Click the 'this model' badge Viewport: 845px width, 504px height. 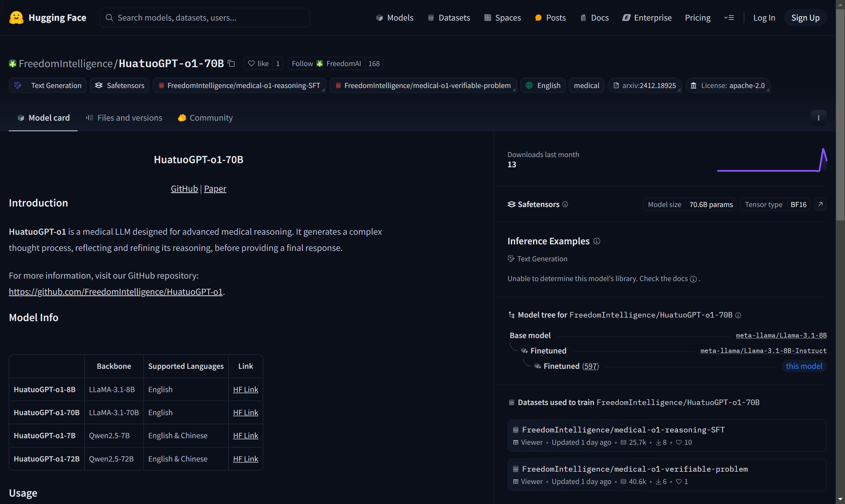point(804,366)
